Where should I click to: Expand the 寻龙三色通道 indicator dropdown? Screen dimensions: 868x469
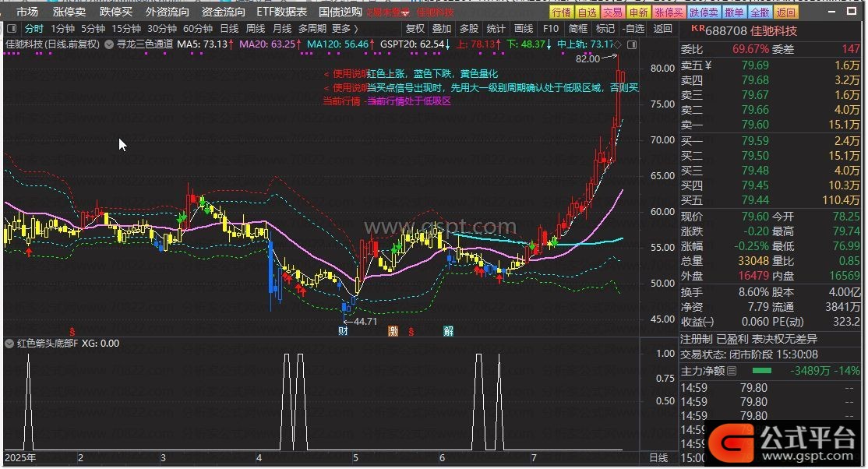tap(109, 45)
